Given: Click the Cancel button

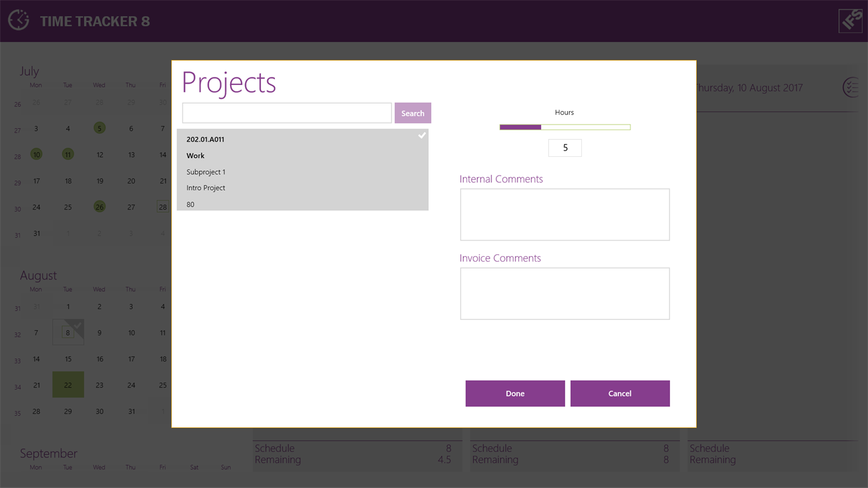Looking at the screenshot, I should point(619,393).
